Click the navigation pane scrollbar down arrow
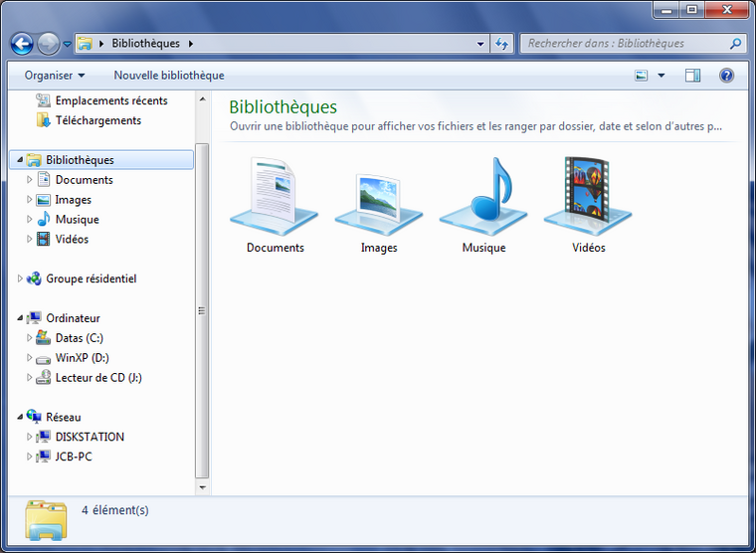756x553 pixels. [203, 487]
